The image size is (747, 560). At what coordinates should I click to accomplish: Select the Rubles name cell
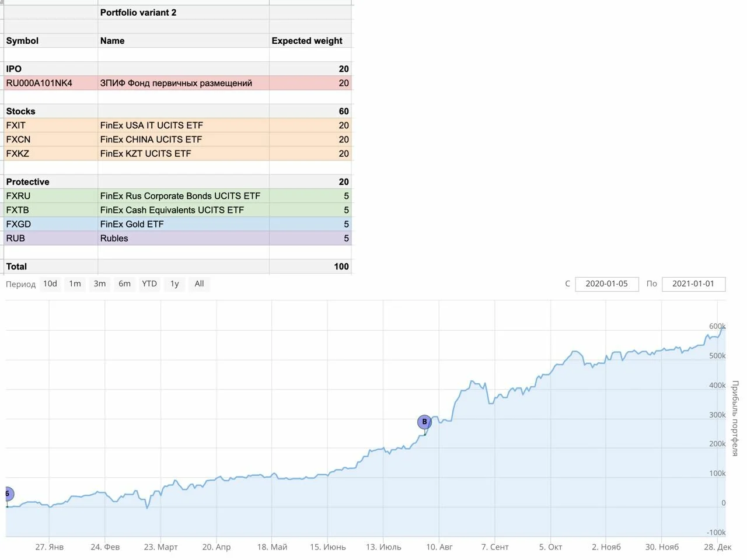[183, 238]
